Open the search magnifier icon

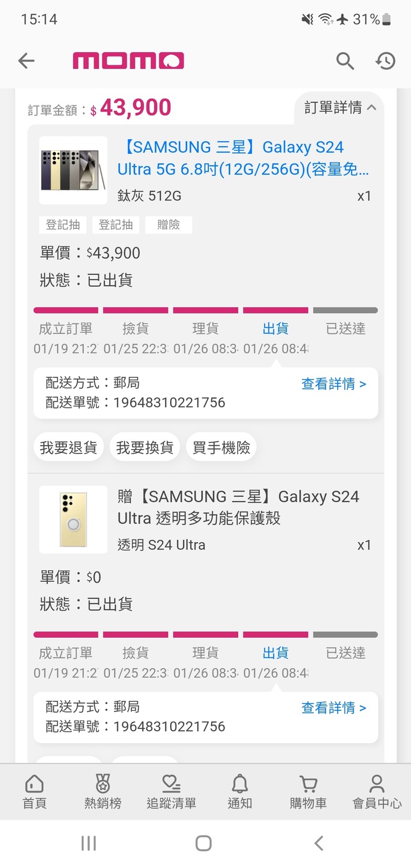(345, 61)
